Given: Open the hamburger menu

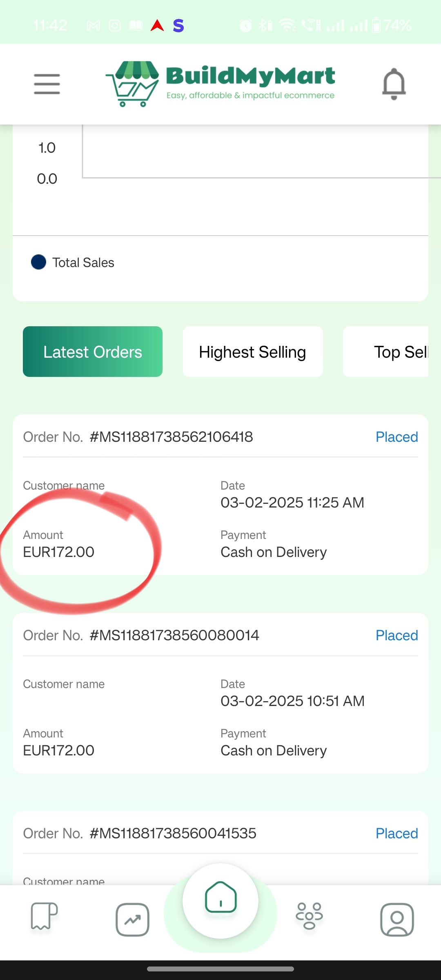Looking at the screenshot, I should pos(47,84).
